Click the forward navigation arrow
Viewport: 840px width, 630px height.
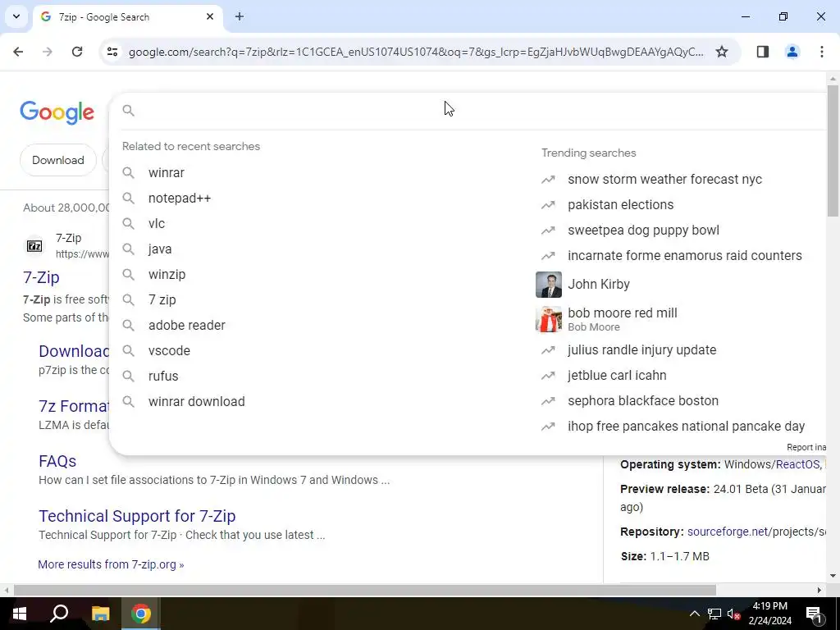[x=48, y=52]
